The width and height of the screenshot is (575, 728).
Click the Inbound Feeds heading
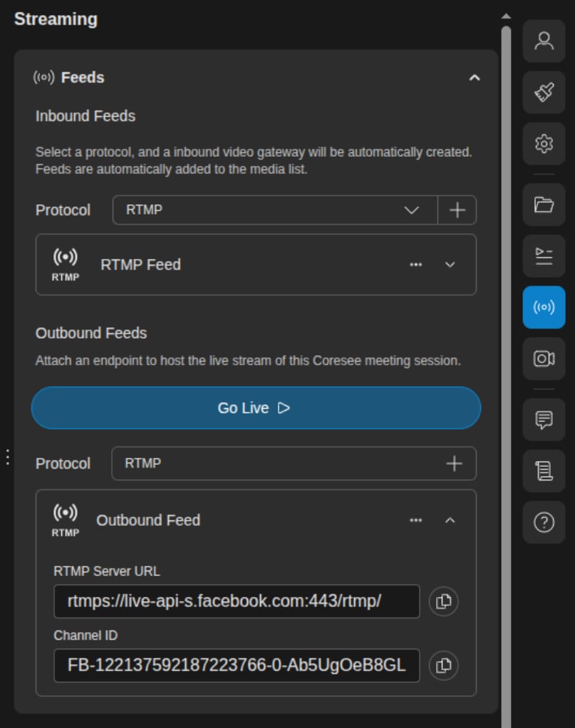click(86, 116)
